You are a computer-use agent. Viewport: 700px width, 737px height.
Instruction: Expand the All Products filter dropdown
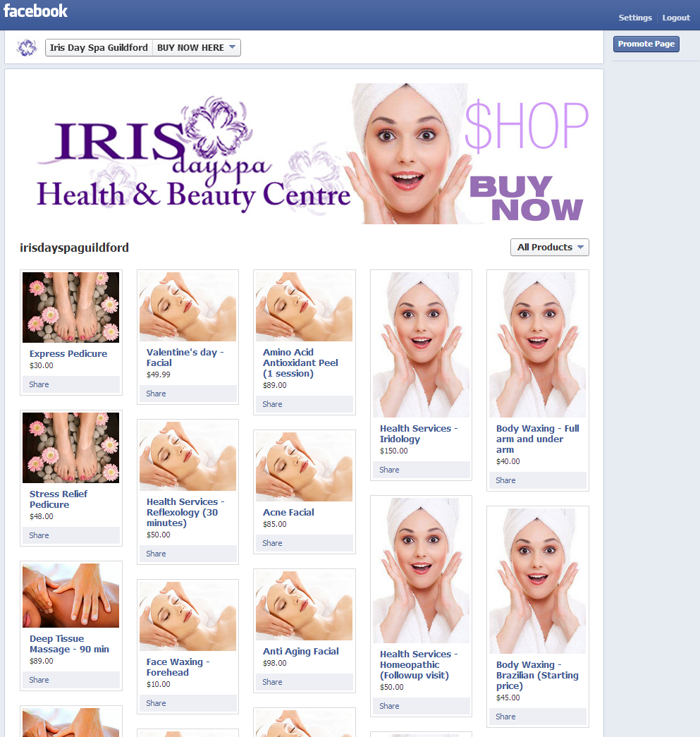click(550, 247)
